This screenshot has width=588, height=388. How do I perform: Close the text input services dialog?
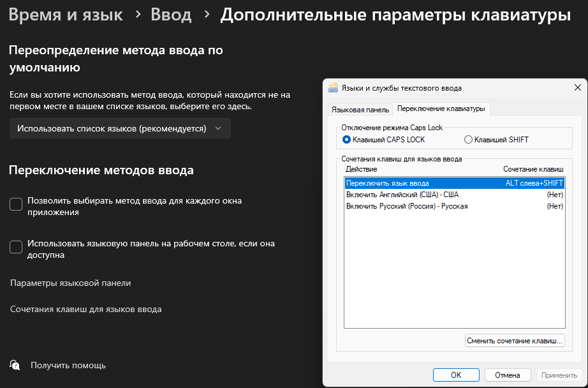(x=578, y=88)
